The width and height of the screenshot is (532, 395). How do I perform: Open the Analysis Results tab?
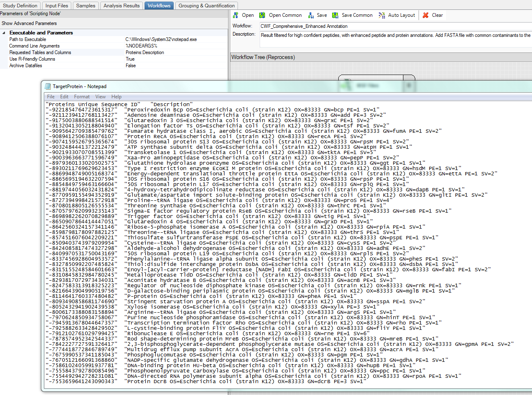tap(121, 6)
